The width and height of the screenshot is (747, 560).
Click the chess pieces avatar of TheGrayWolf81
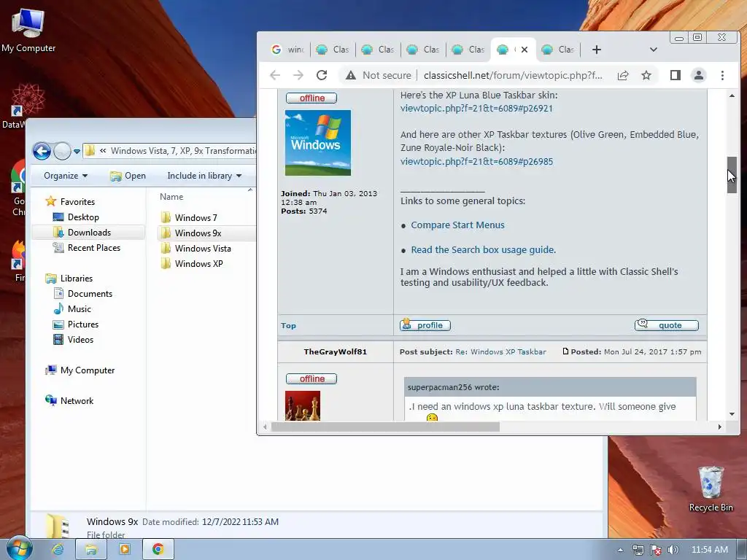click(303, 405)
